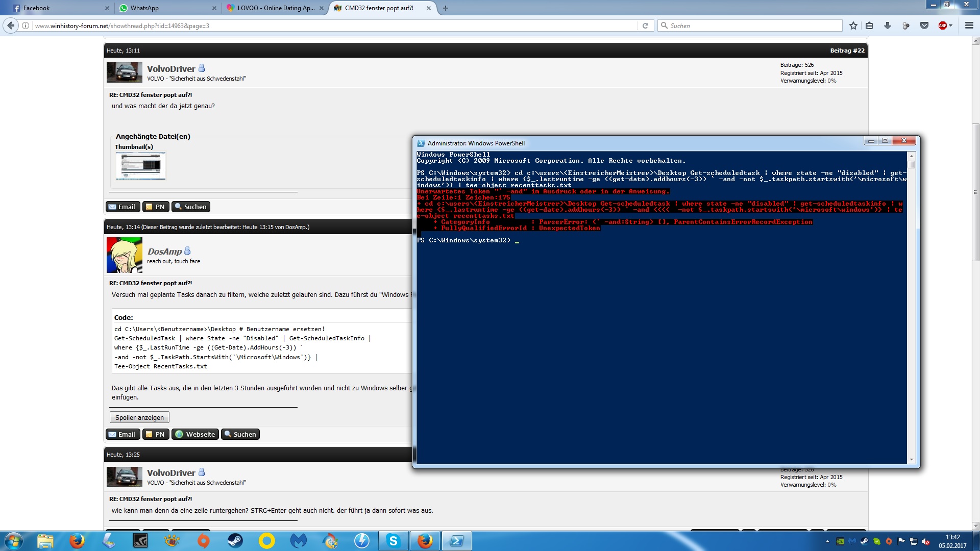Show bookmarks list icon
This screenshot has width=980, height=551.
tap(869, 26)
